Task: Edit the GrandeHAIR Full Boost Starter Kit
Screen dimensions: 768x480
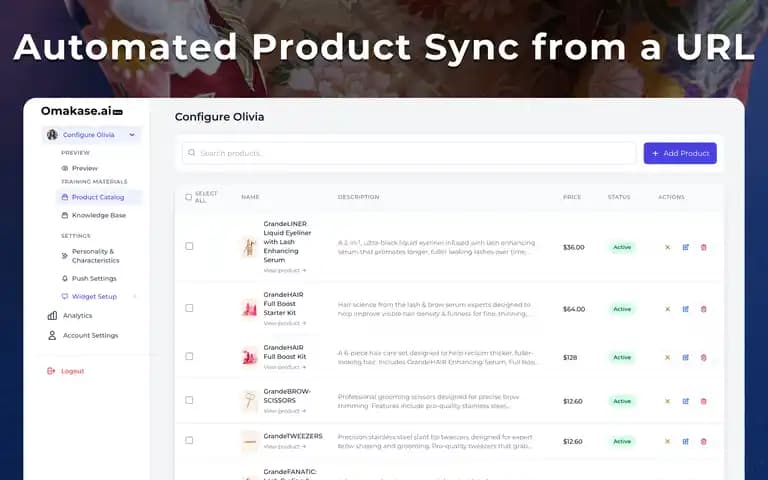Action: click(x=686, y=309)
